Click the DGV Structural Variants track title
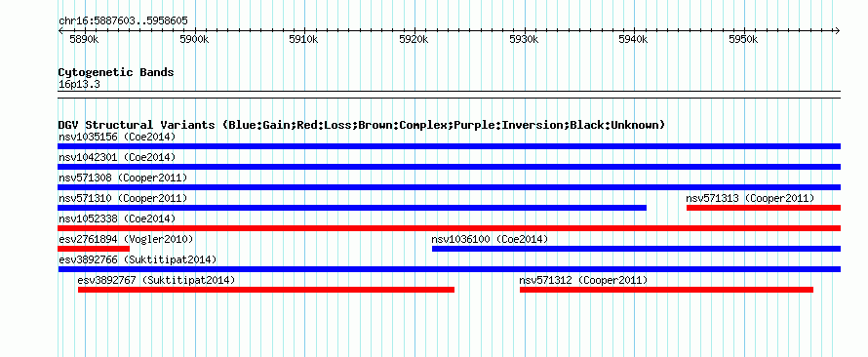 pos(362,125)
